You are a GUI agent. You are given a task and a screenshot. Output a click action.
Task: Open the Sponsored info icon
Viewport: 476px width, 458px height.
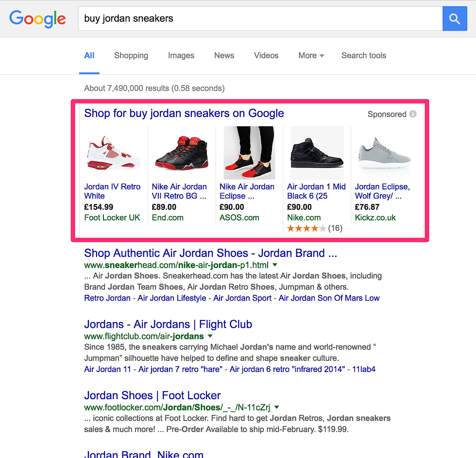click(x=412, y=114)
